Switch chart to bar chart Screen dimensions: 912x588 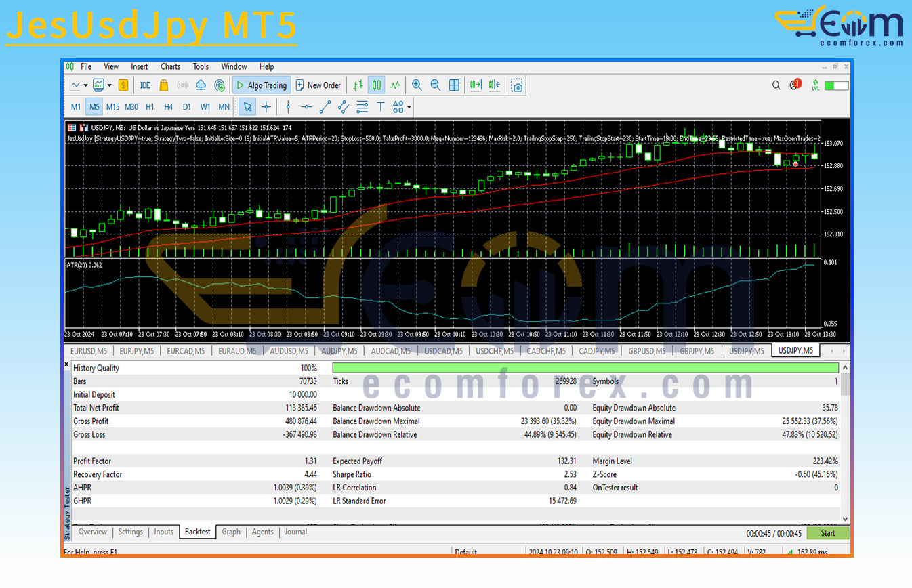tap(358, 85)
